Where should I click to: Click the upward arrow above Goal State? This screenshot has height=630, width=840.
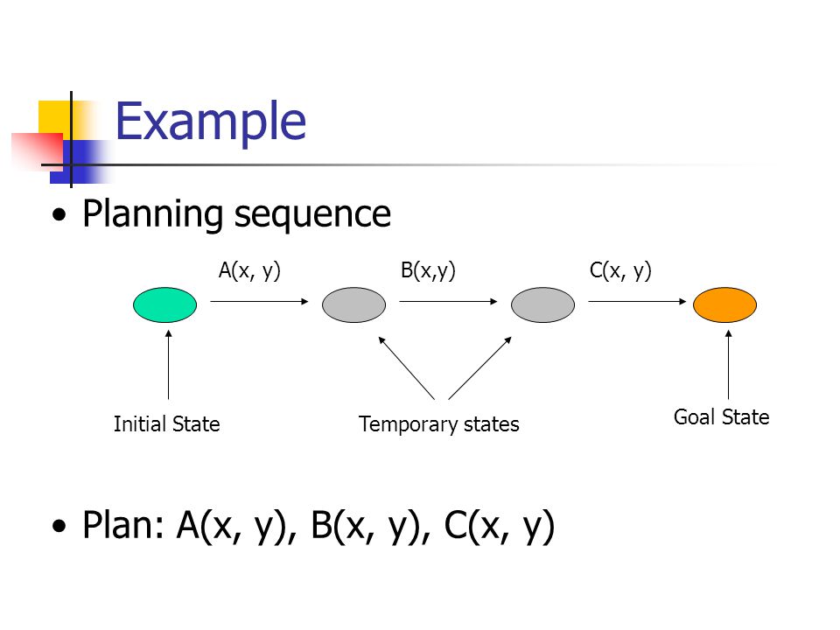point(729,365)
